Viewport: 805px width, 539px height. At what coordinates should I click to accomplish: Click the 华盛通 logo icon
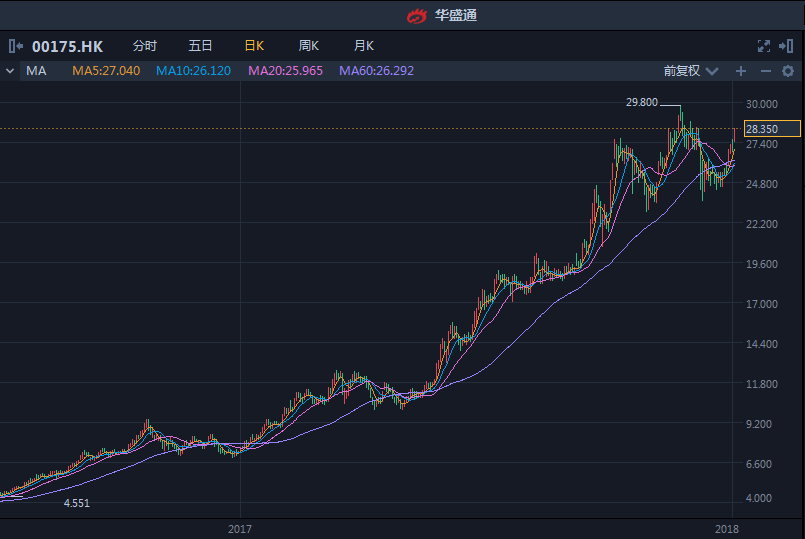pos(417,15)
